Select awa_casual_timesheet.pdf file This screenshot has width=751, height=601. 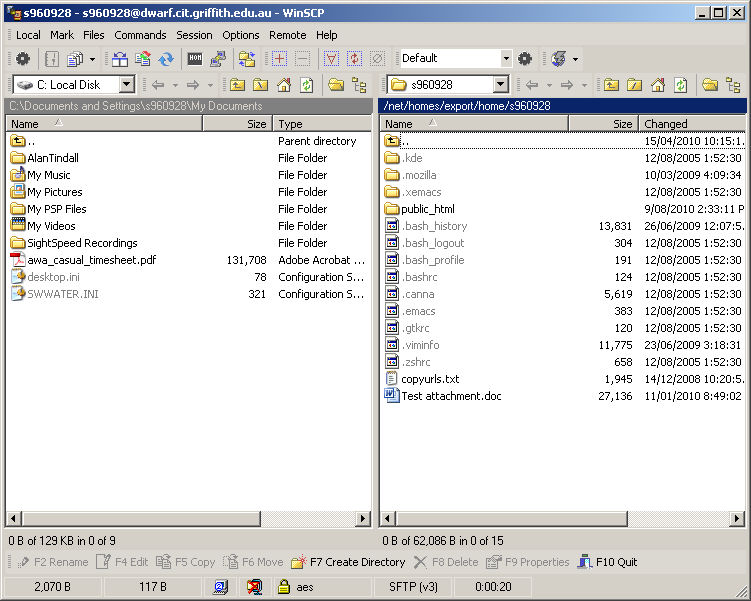pyautogui.click(x=83, y=260)
